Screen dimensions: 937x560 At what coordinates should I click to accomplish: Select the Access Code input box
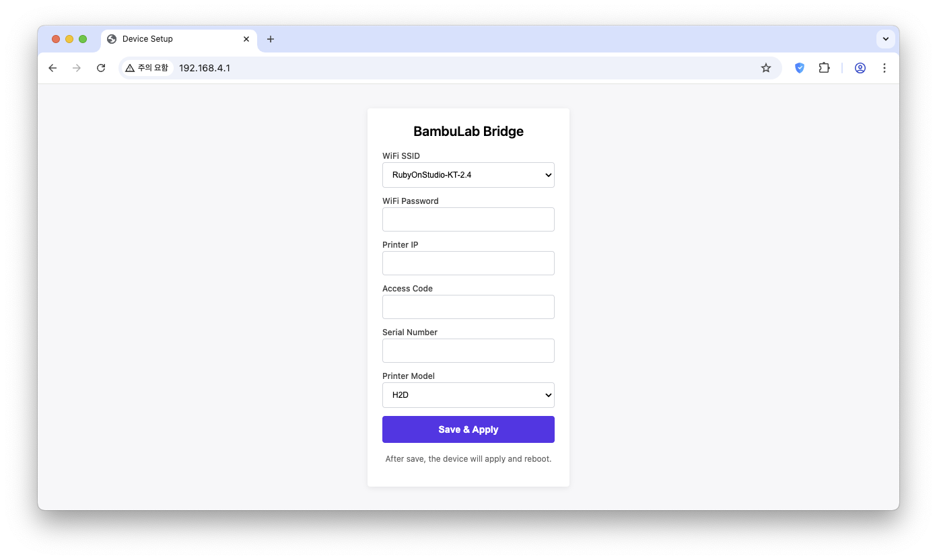pyautogui.click(x=468, y=307)
